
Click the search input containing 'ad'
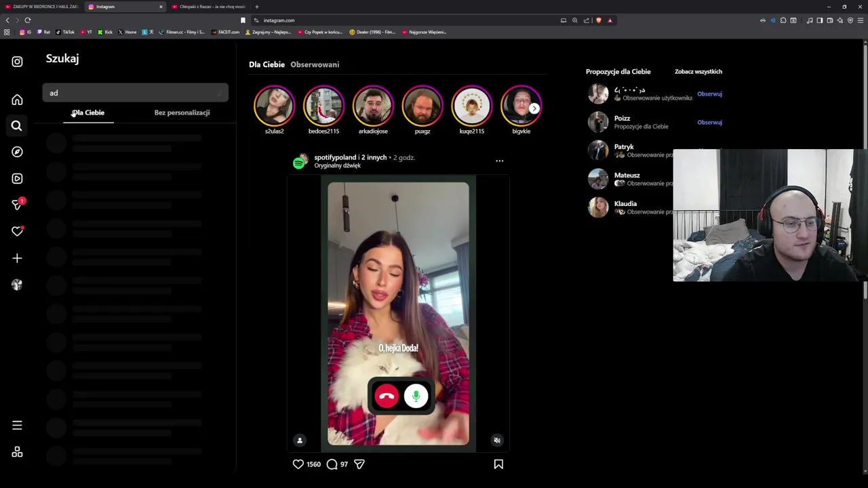(136, 93)
